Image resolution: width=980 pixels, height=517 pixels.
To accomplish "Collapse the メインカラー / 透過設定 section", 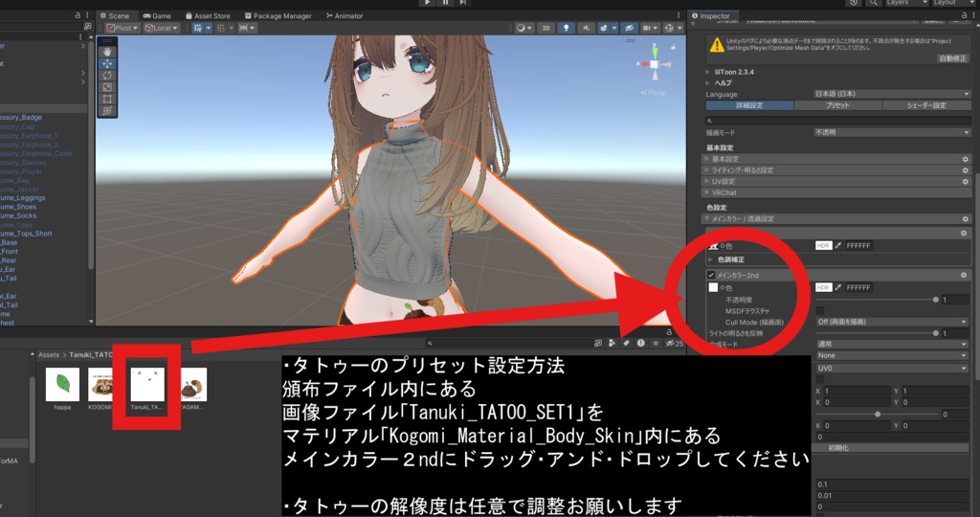I will tap(837, 219).
